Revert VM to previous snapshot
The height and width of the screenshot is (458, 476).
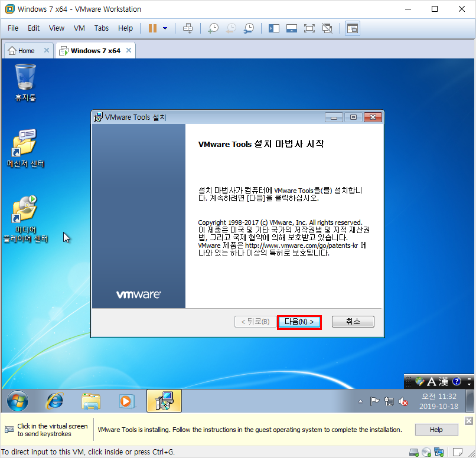(x=231, y=28)
